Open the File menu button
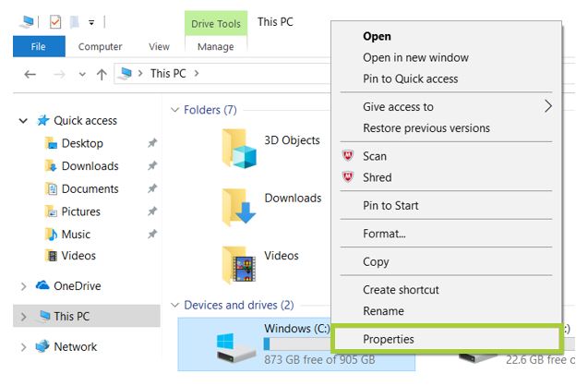 pyautogui.click(x=39, y=46)
